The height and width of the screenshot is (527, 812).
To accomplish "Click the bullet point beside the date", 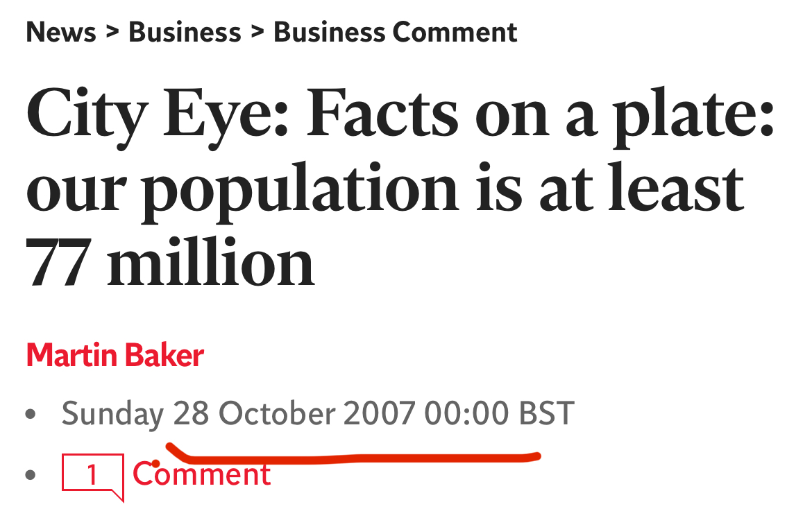I will click(30, 415).
